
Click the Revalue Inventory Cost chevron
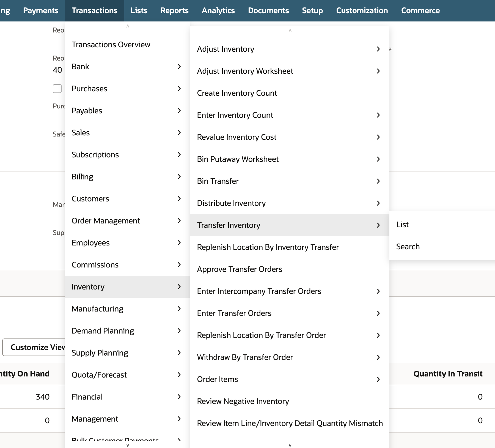coord(378,137)
